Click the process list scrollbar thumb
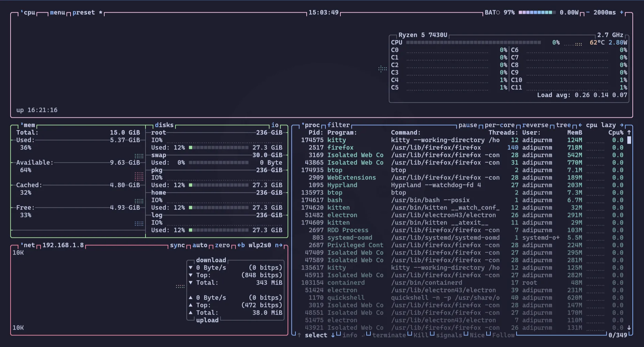The width and height of the screenshot is (644, 347). (629, 140)
